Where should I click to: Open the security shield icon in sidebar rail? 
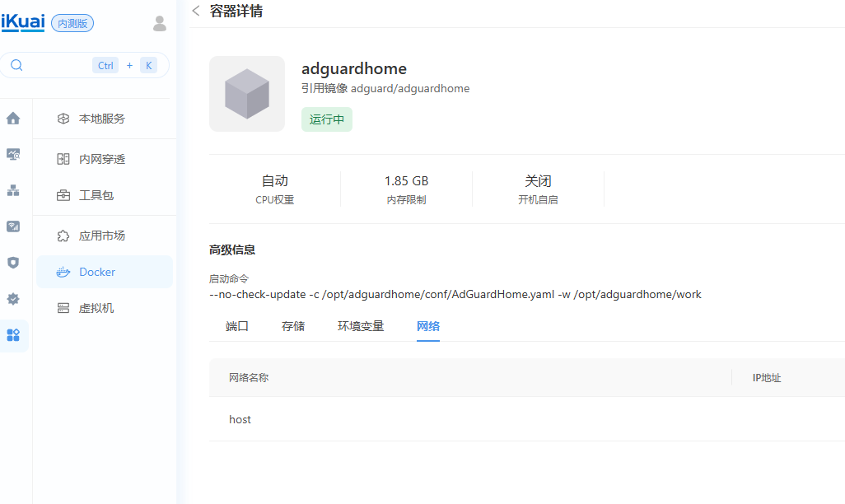pos(13,263)
